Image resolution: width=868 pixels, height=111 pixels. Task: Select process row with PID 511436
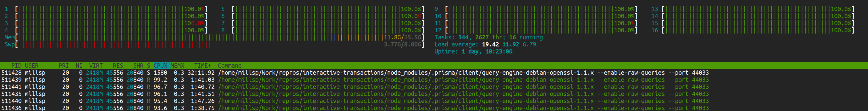coord(434,108)
